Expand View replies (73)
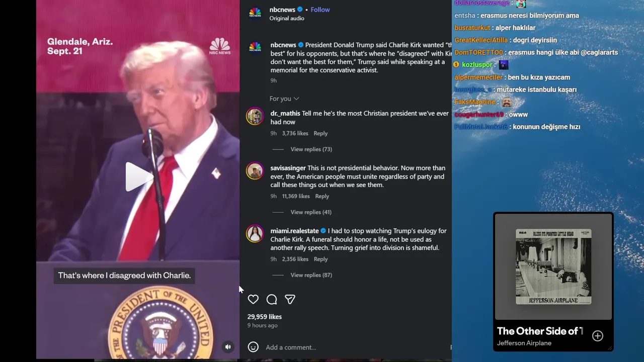 coord(311,149)
